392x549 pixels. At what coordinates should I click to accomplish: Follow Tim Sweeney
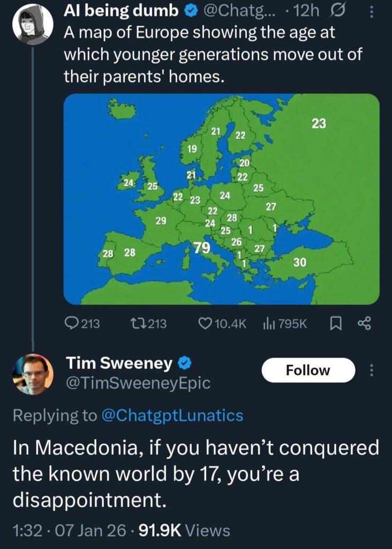click(x=308, y=370)
